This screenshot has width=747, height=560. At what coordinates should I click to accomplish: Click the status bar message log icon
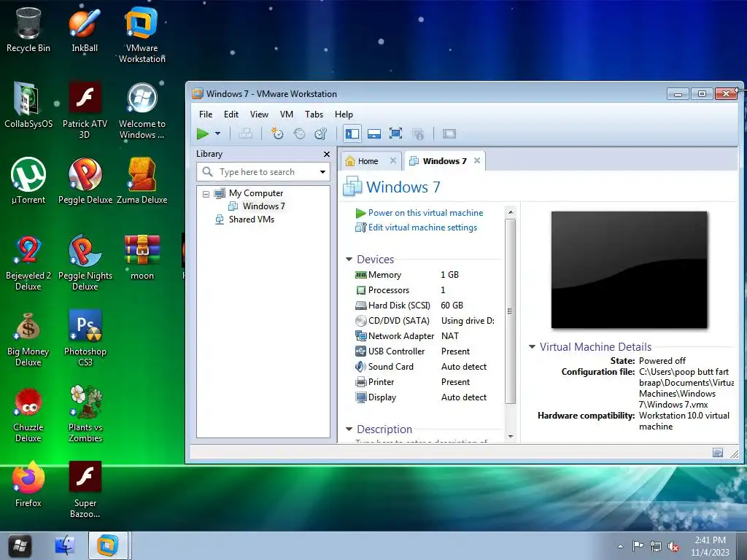(x=718, y=452)
